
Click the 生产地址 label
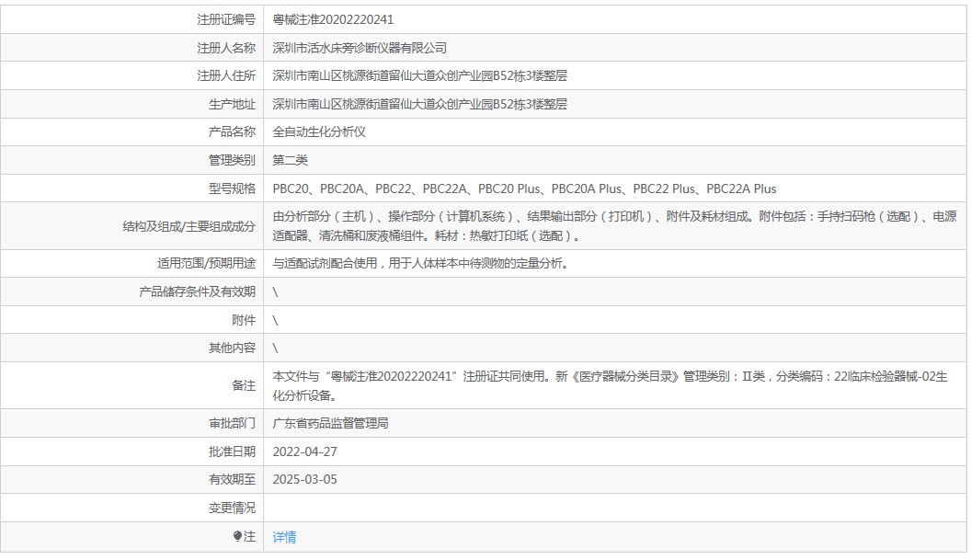coord(233,104)
